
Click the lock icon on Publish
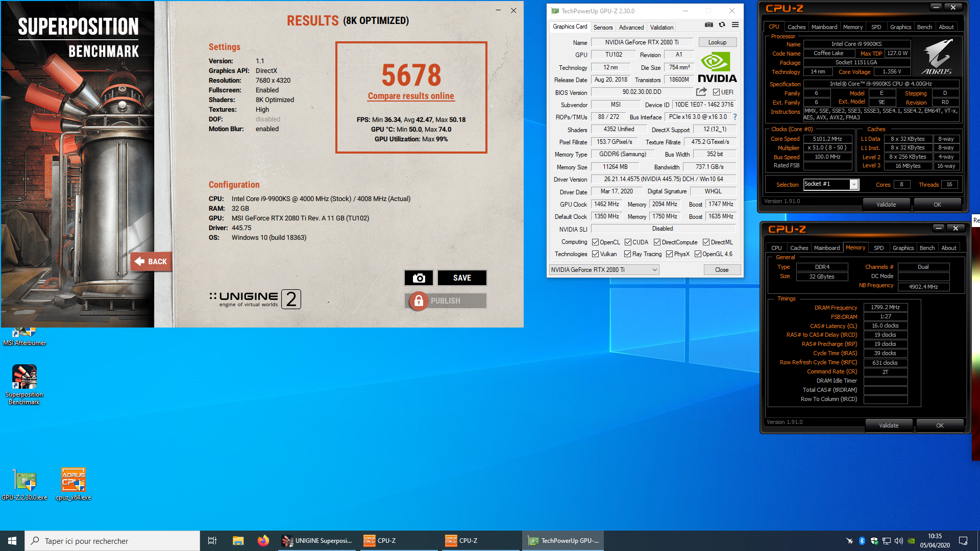pos(419,301)
